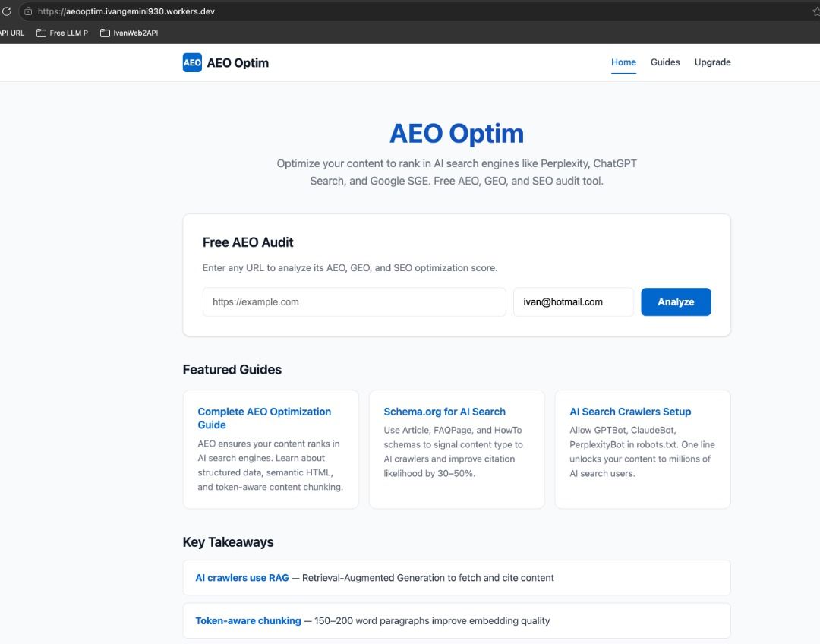Screen dimensions: 820x644
Task: Click the 'Use Article, FAQPage, and HowTo' description
Action: coord(453,451)
